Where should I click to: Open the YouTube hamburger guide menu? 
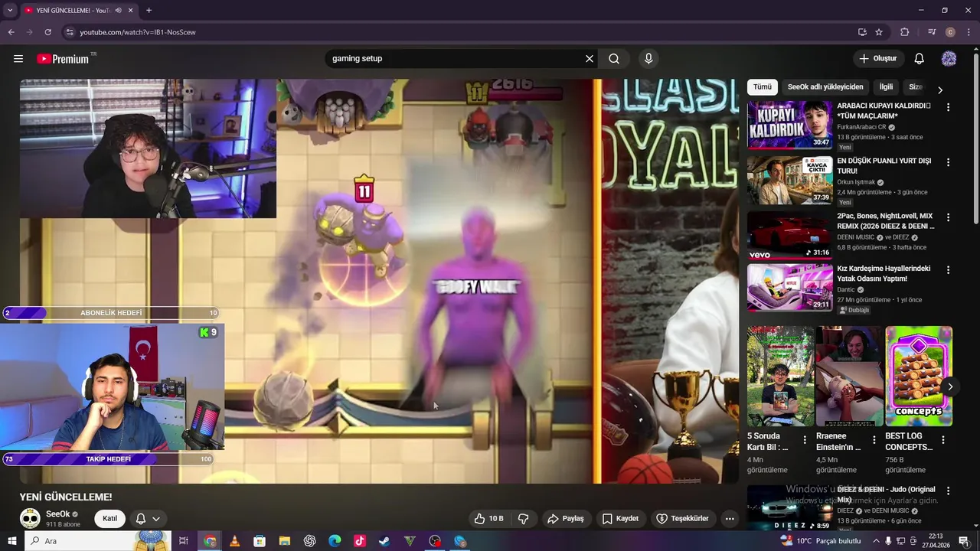tap(18, 59)
